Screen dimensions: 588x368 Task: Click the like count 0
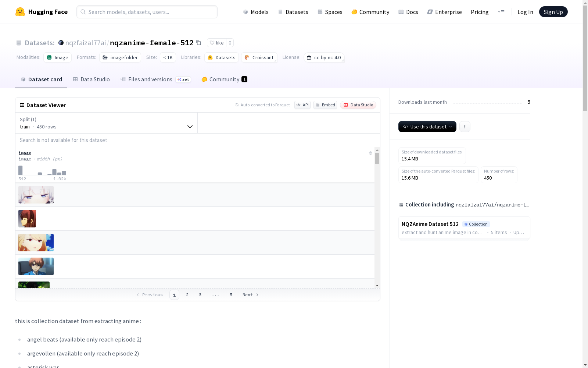coord(230,43)
